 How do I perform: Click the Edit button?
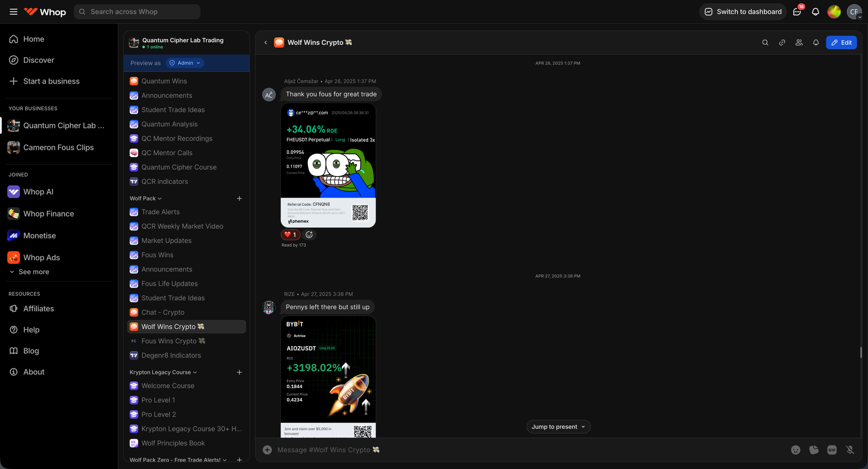841,43
